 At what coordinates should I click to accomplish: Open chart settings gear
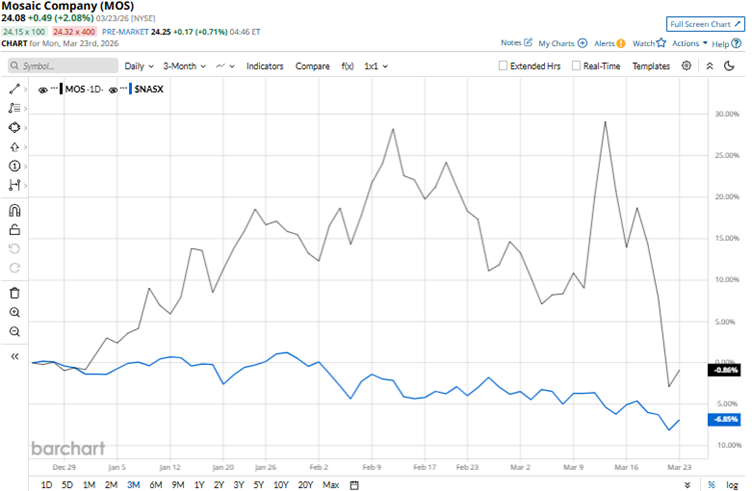(686, 66)
